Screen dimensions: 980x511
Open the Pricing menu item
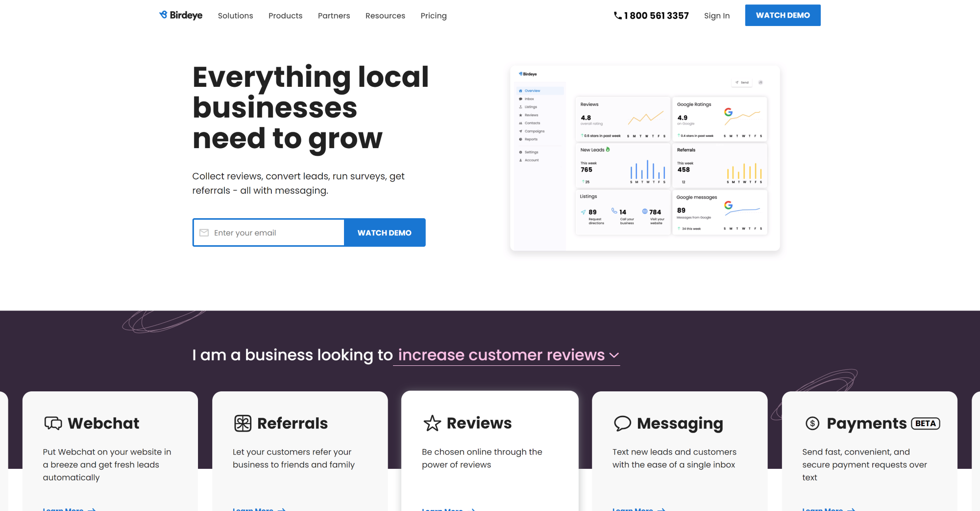[433, 15]
